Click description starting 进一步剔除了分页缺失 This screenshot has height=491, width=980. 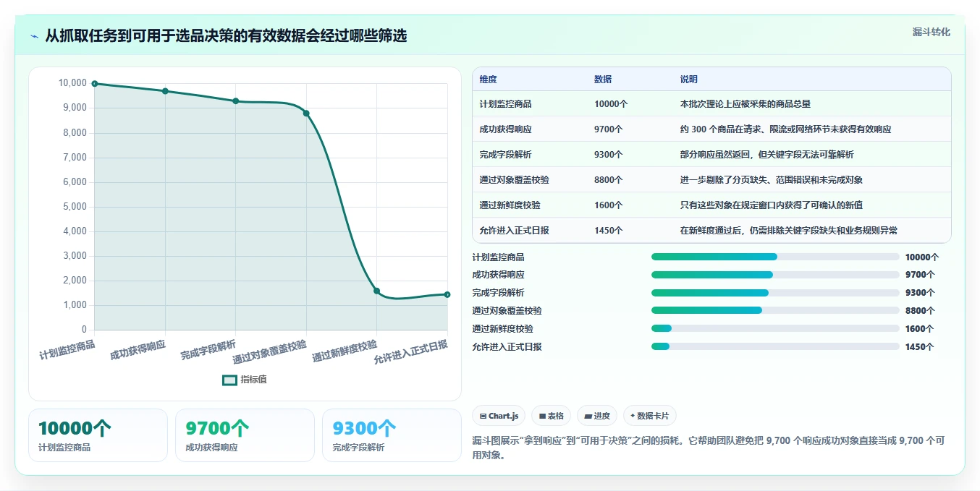[x=772, y=180]
